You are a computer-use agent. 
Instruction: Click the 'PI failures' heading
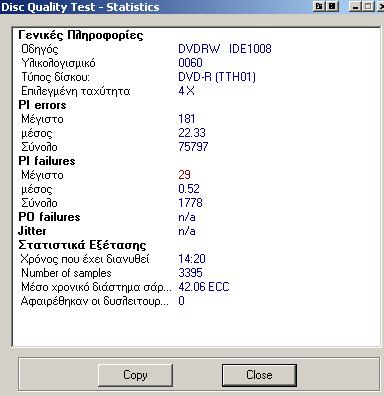47,161
